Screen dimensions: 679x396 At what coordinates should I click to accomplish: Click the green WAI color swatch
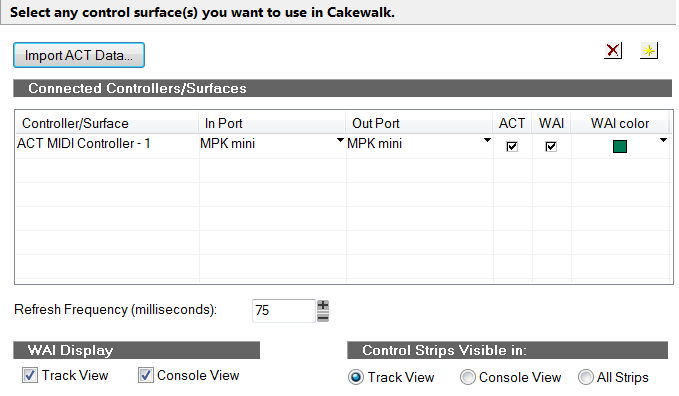620,146
